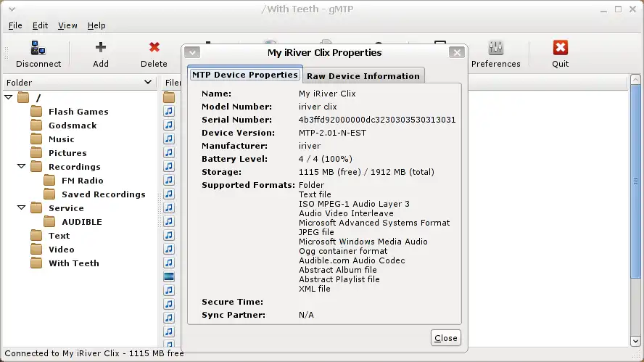Image resolution: width=644 pixels, height=362 pixels.
Task: Open the Help menu
Action: (96, 25)
